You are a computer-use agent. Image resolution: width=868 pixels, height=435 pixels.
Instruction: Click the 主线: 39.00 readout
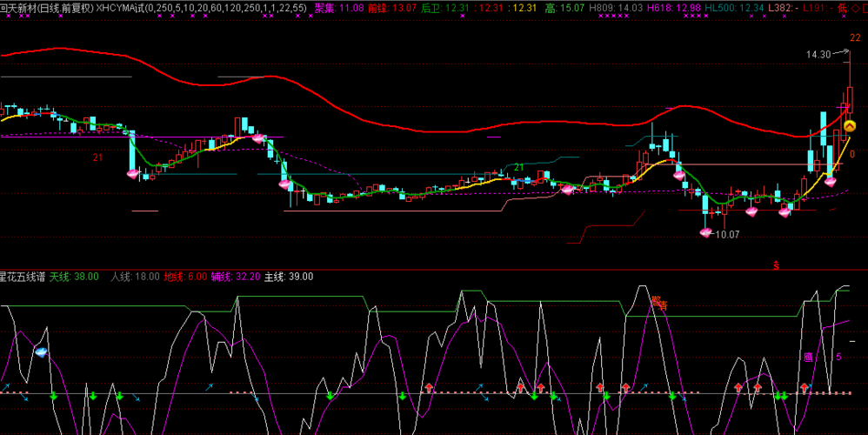(289, 277)
